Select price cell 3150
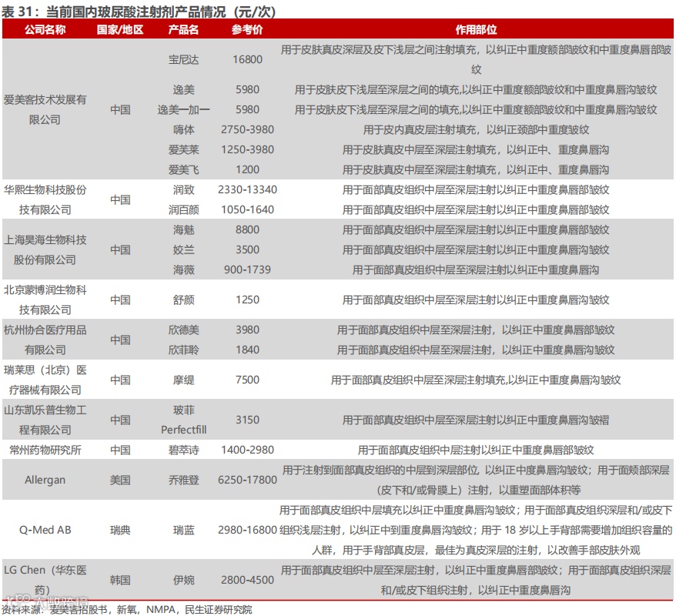This screenshot has height=616, width=676. point(247,420)
